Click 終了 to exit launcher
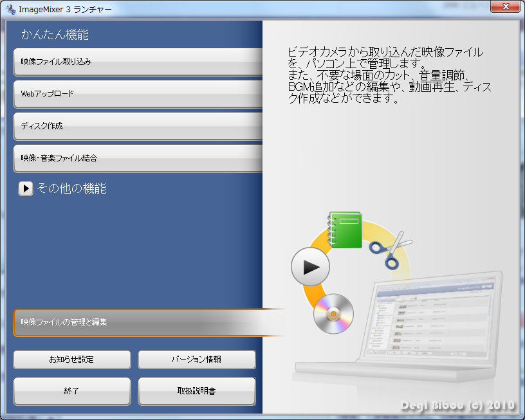 click(x=72, y=391)
